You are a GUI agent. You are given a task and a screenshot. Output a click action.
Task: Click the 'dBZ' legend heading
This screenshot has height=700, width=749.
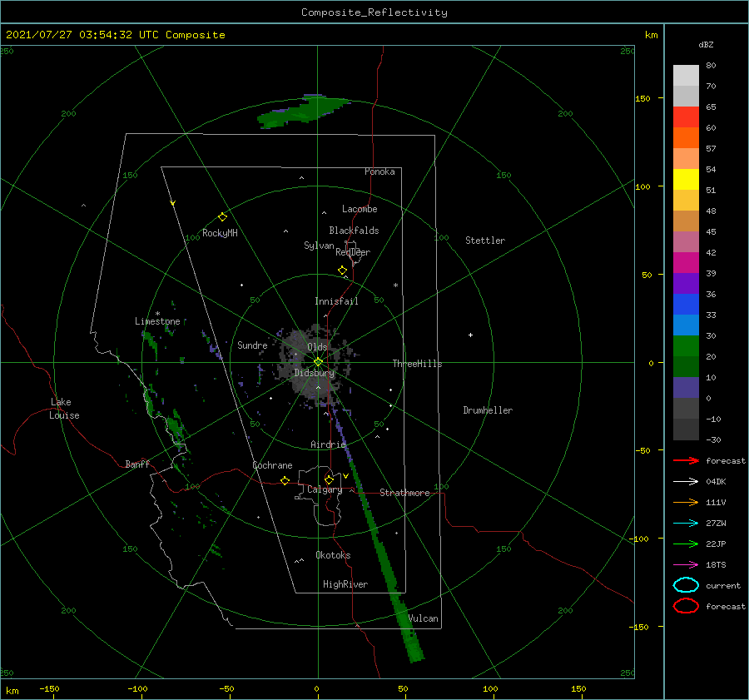click(x=706, y=45)
